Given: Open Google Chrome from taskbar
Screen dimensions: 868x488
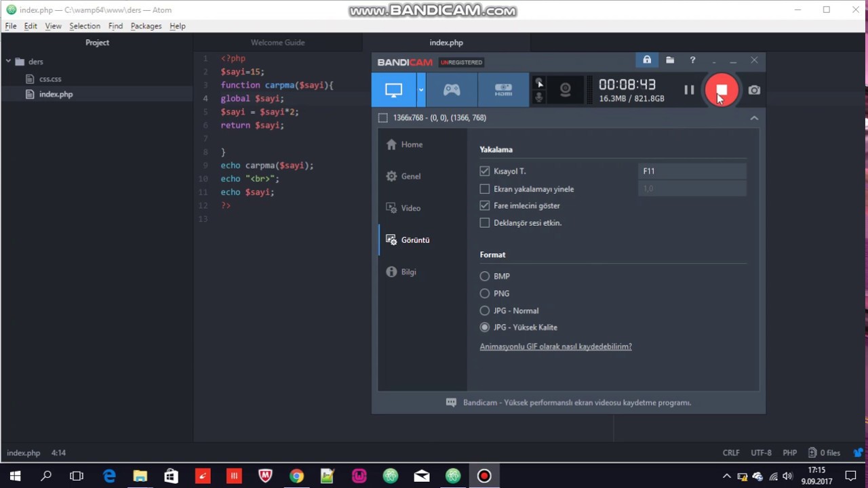Looking at the screenshot, I should pyautogui.click(x=296, y=476).
